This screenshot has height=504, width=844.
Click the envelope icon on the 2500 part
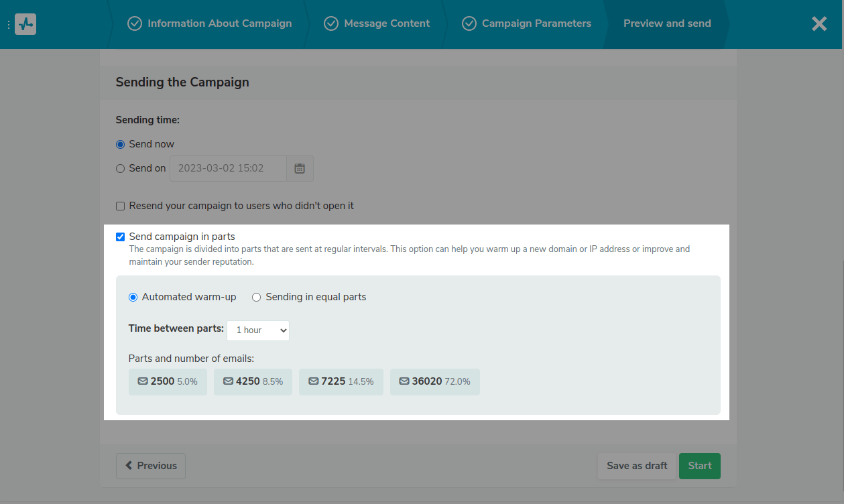coord(143,381)
